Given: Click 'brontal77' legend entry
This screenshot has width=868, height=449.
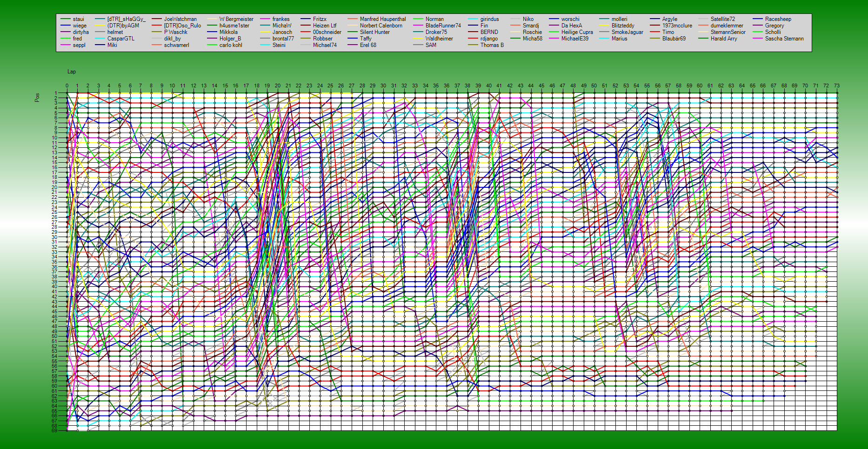Looking at the screenshot, I should coord(283,39).
